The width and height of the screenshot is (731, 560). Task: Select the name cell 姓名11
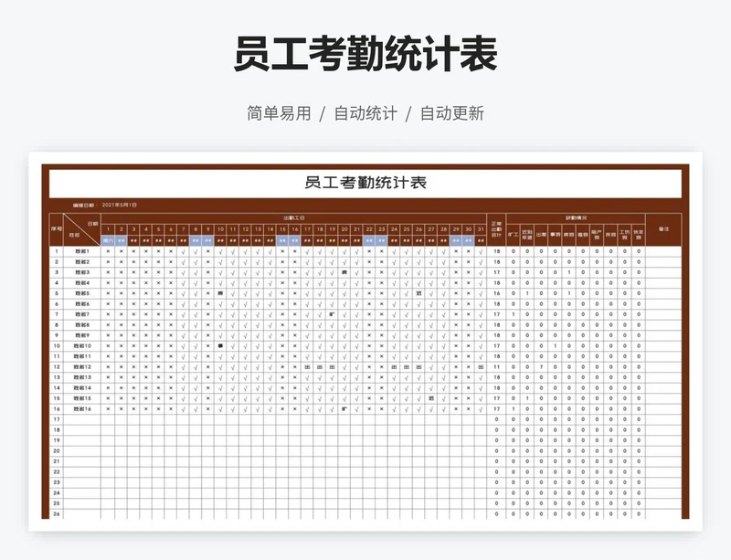[82, 356]
